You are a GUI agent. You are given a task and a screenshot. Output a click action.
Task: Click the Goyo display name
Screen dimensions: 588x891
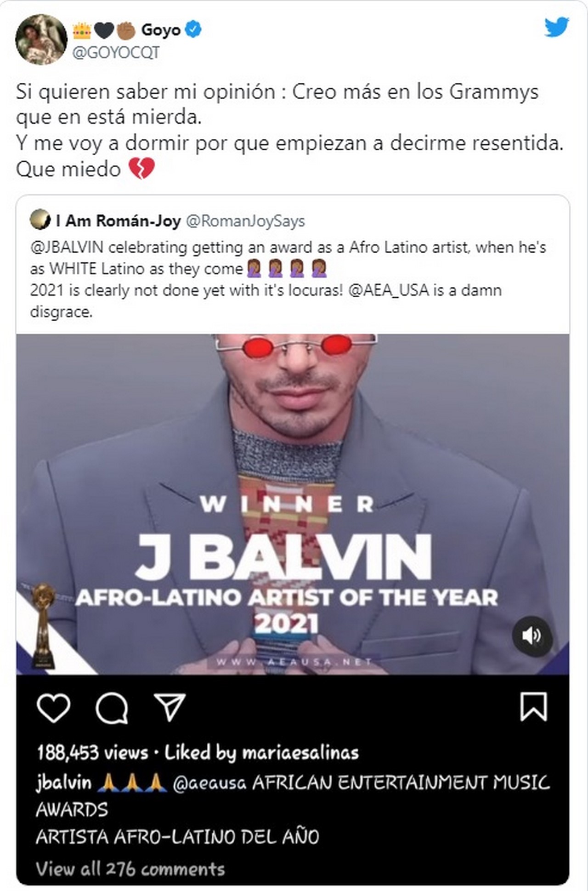[161, 30]
